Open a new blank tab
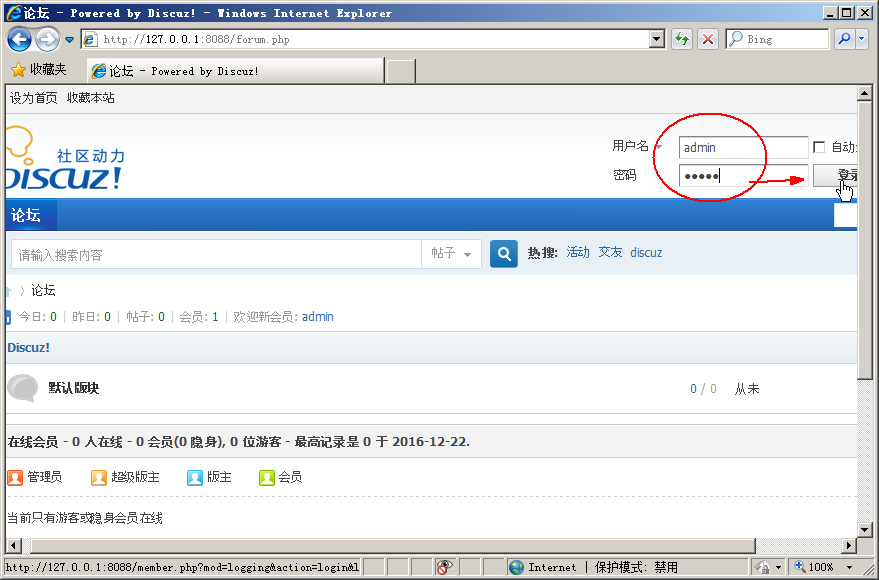This screenshot has height=580, width=879. (401, 71)
